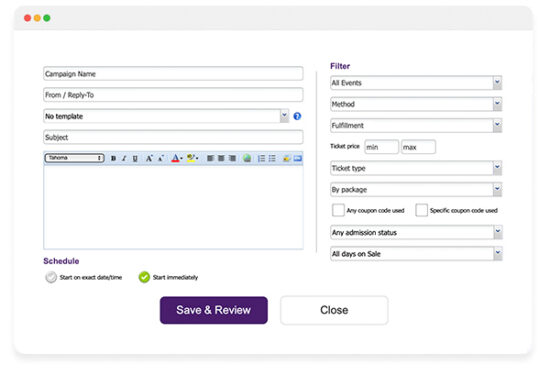Open the No template dropdown
Viewport: 550px width, 387px height.
166,116
